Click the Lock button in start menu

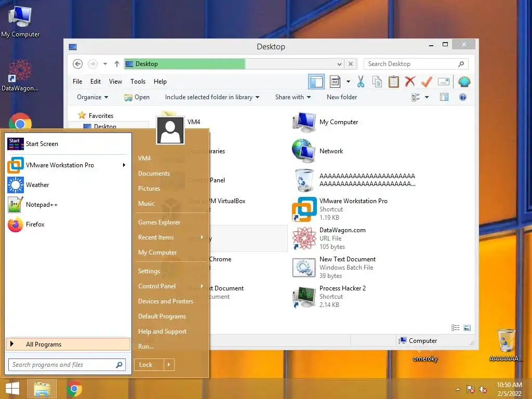149,365
